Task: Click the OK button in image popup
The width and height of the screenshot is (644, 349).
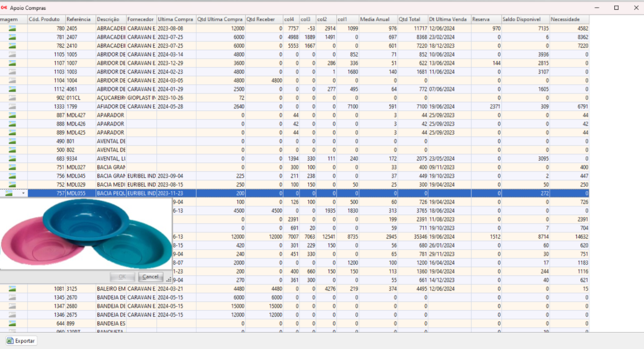Action: tap(122, 276)
